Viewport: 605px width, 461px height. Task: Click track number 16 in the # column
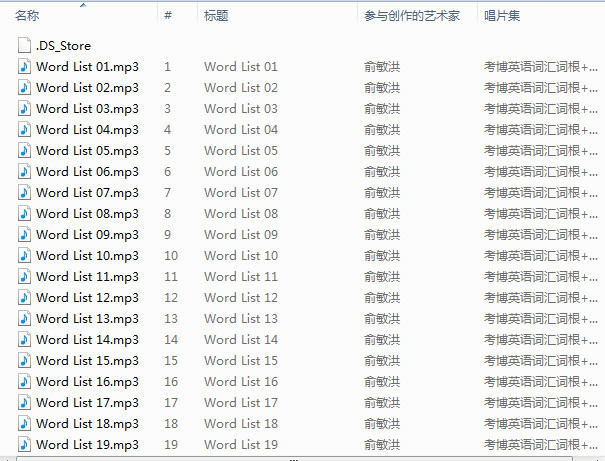click(171, 382)
